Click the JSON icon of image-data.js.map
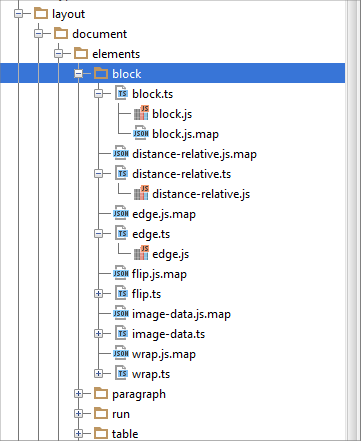The image size is (361, 441). tap(121, 313)
